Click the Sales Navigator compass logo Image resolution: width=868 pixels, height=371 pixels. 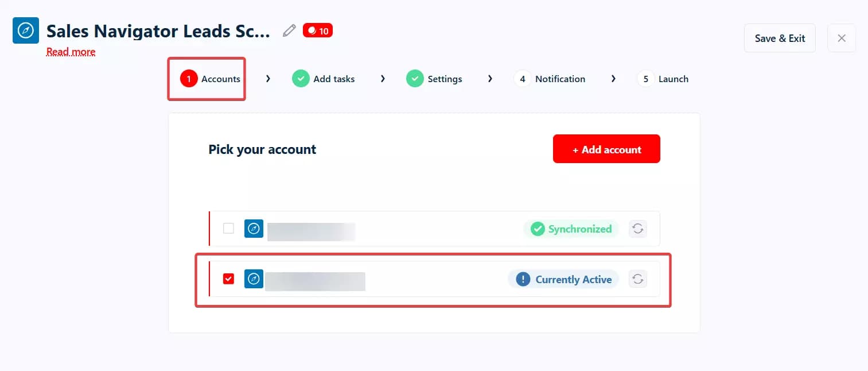(25, 30)
